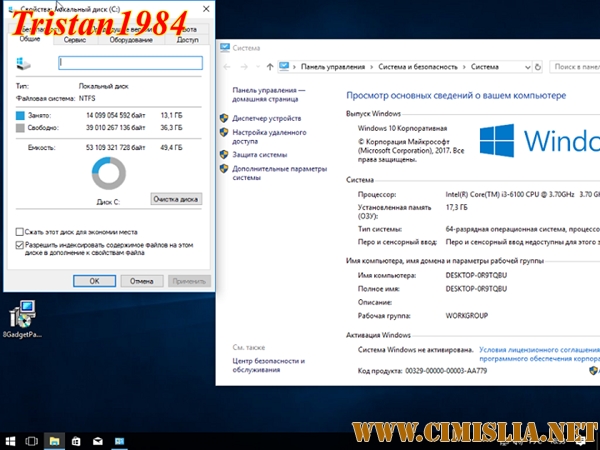Click the Back arrow in System window
The image size is (600, 450).
(x=228, y=67)
